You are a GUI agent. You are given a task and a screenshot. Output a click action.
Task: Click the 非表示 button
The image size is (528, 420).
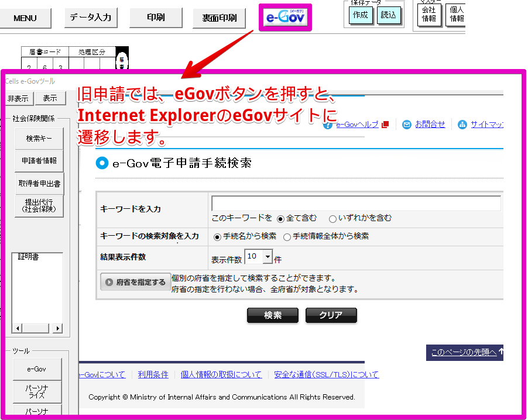pyautogui.click(x=19, y=98)
